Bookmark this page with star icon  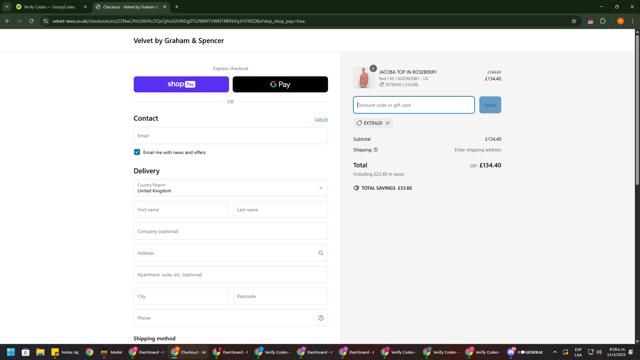click(573, 21)
